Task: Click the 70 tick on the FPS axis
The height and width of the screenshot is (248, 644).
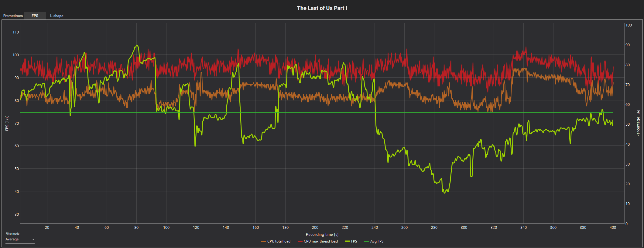Action: click(17, 124)
